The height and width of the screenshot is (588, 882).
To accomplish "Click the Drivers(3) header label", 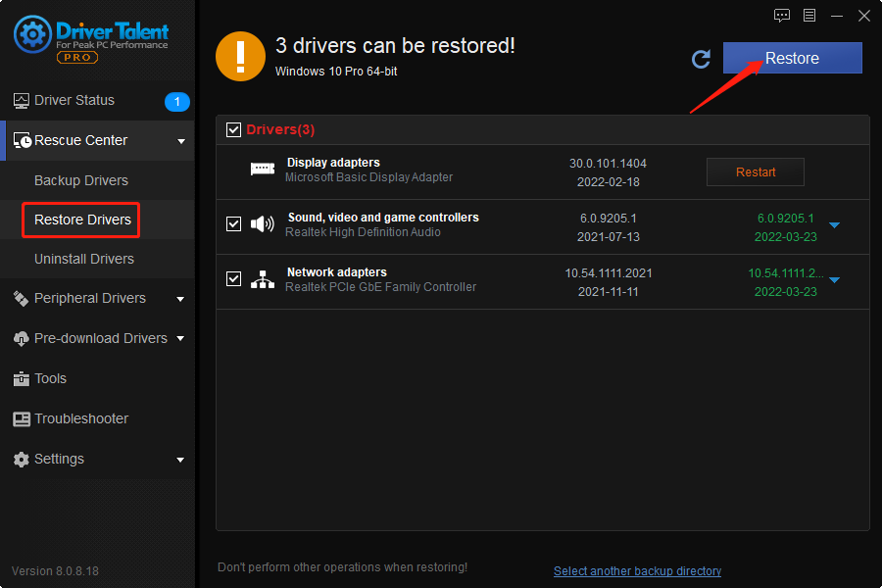I will 280,130.
